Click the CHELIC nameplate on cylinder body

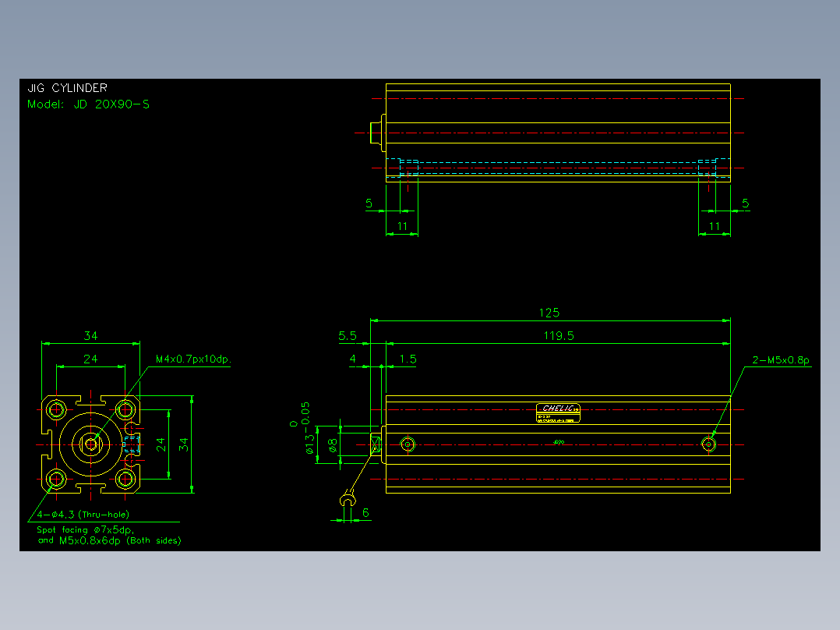558,413
